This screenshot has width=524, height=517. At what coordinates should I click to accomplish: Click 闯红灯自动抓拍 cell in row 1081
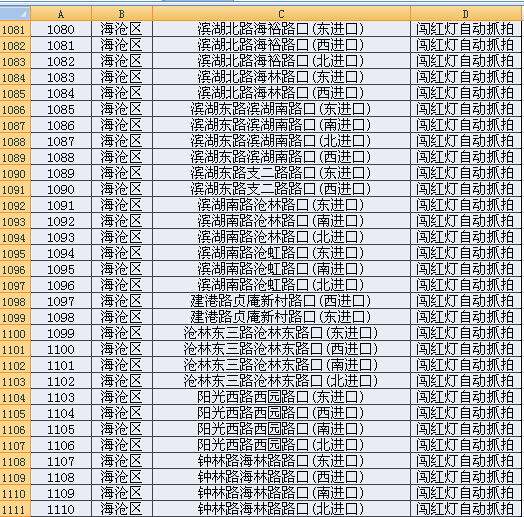(x=466, y=29)
